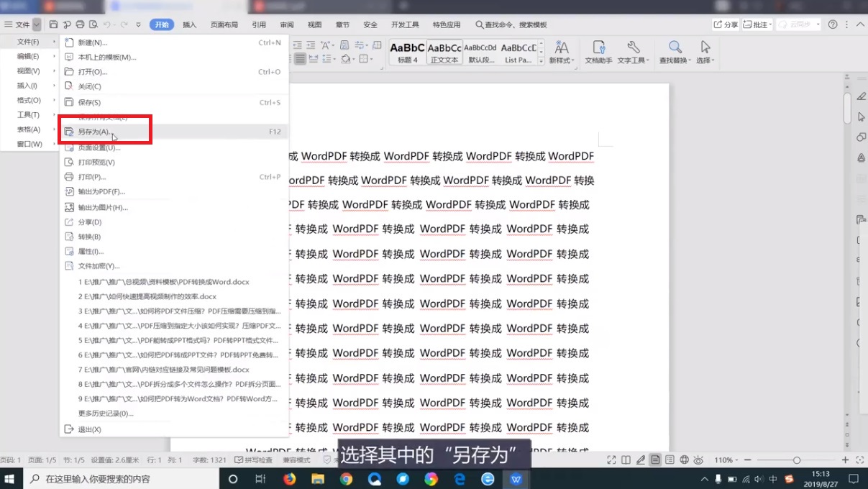Click the undo arrow icon

pyautogui.click(x=106, y=24)
